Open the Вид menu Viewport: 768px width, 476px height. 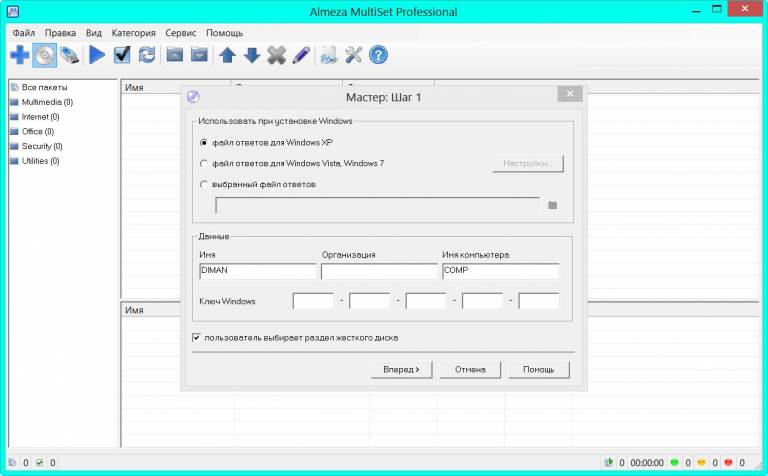click(x=94, y=33)
